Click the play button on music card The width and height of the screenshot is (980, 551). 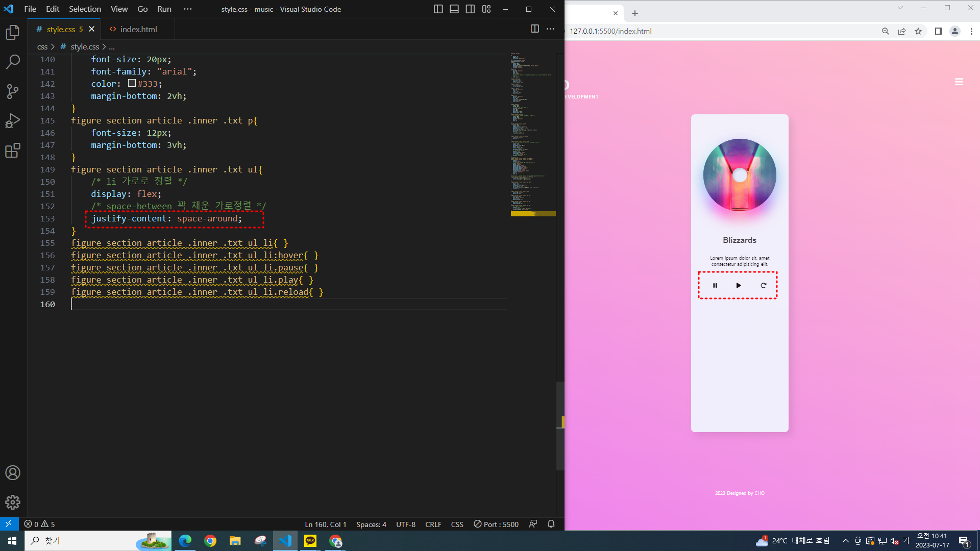tap(738, 286)
